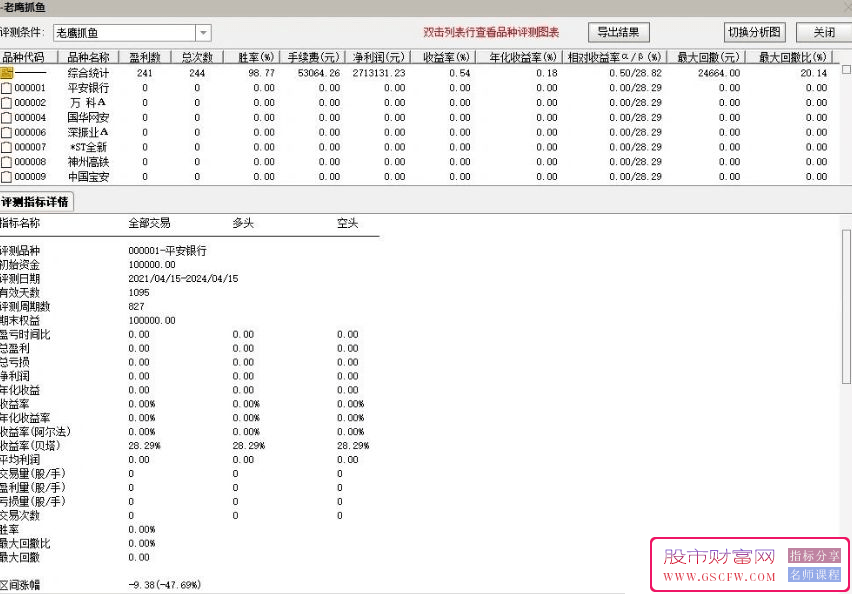Image resolution: width=852 pixels, height=594 pixels.
Task: Toggle checkbox for 000009 中国宝安
Action: coord(6,177)
